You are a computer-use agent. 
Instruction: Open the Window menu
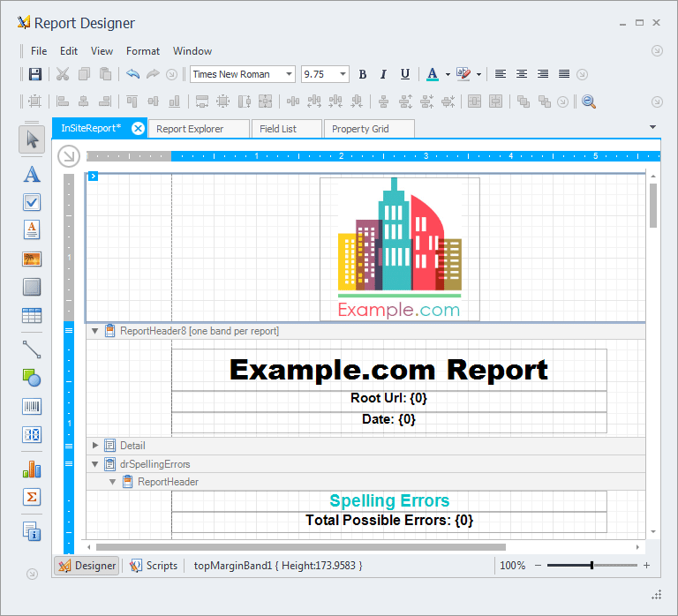click(192, 51)
